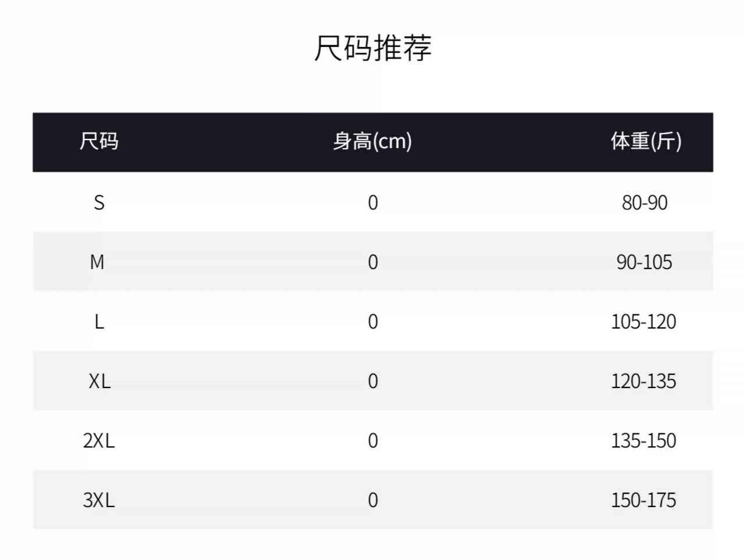Click the 2XL size cell

99,441
